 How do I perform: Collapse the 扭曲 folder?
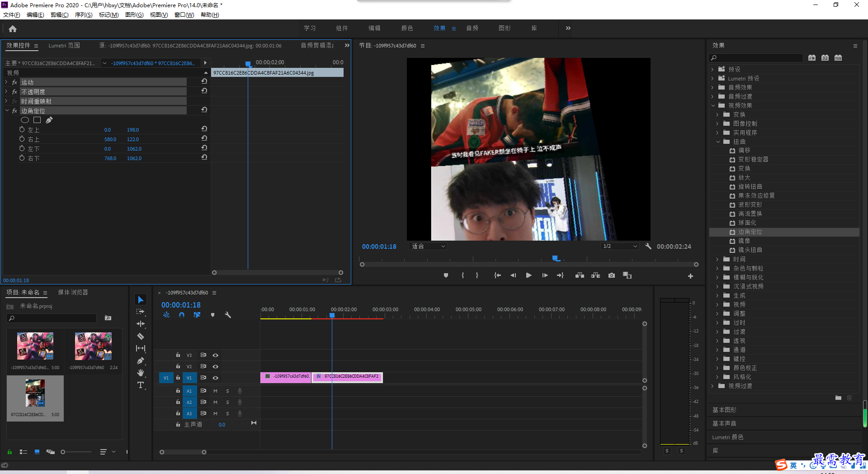tap(717, 142)
